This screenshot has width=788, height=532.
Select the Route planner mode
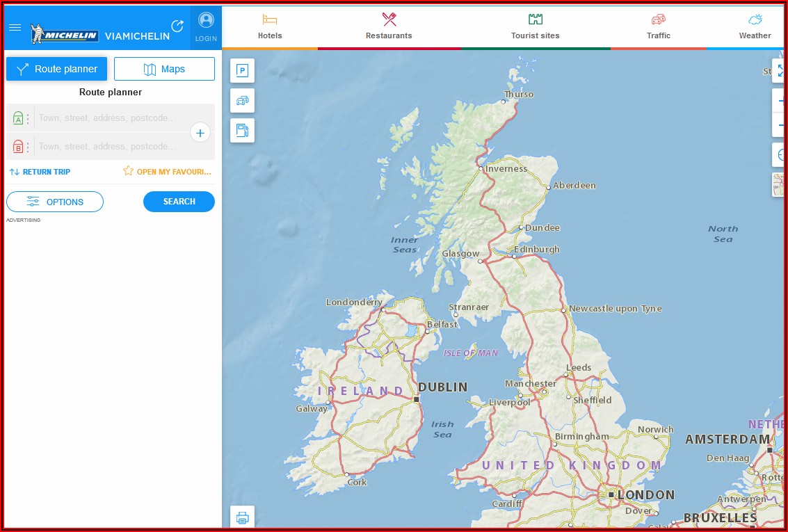(x=57, y=69)
